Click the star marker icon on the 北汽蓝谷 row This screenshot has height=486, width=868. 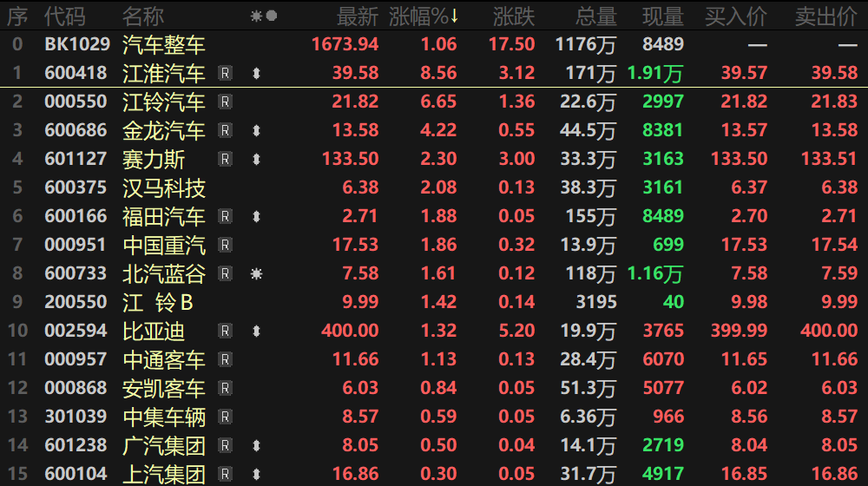pyautogui.click(x=256, y=274)
